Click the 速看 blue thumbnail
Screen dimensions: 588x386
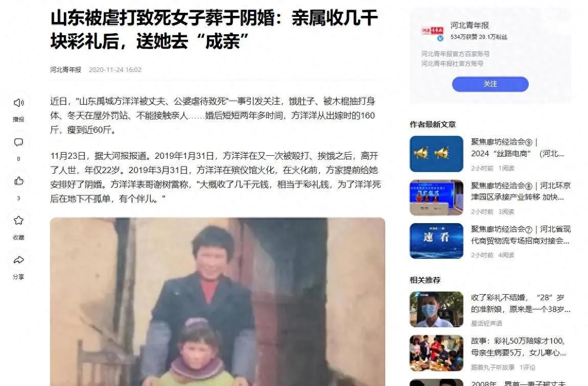[436, 241]
